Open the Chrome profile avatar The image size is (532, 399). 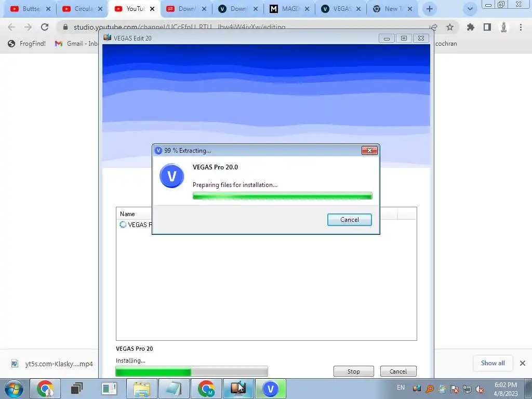click(504, 27)
